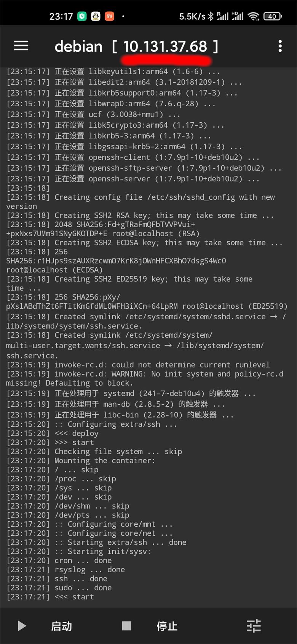Tap the 启动 start label
Screen dimensions: 297x644
(62, 626)
